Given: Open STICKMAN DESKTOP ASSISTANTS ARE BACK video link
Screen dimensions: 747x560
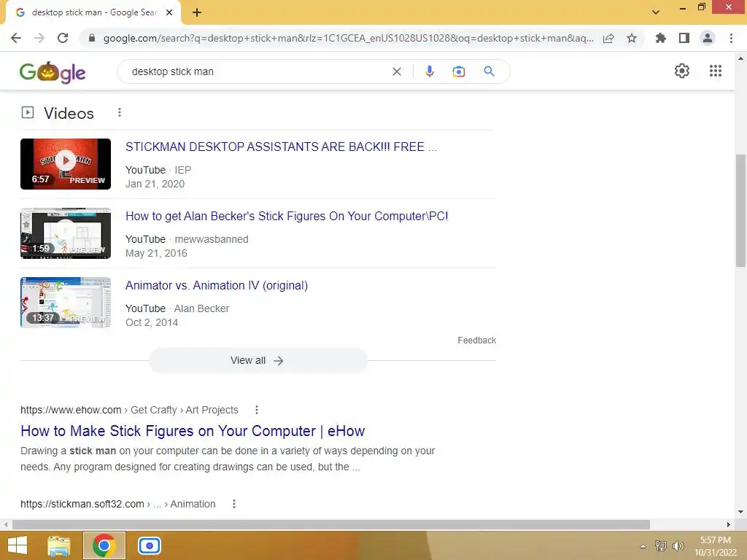Looking at the screenshot, I should [281, 147].
